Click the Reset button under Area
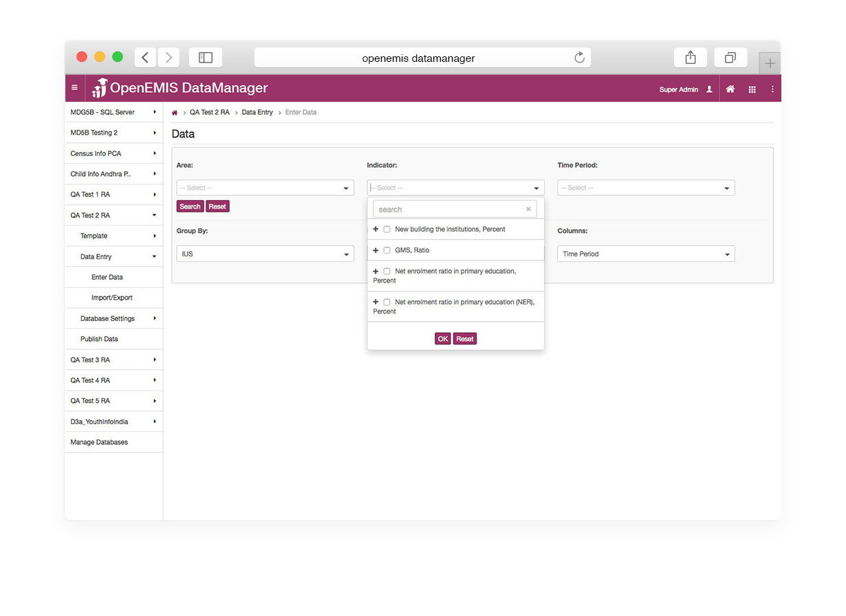Image resolution: width=846 pixels, height=616 pixels. pos(217,206)
